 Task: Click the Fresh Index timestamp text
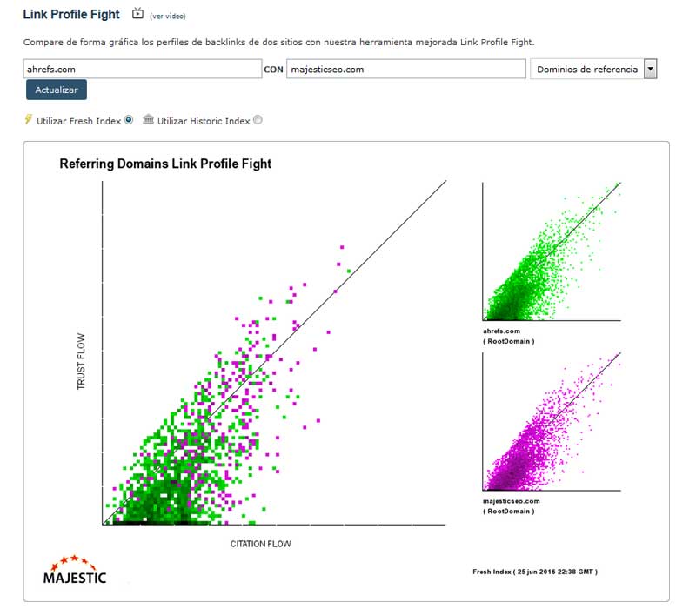click(535, 572)
